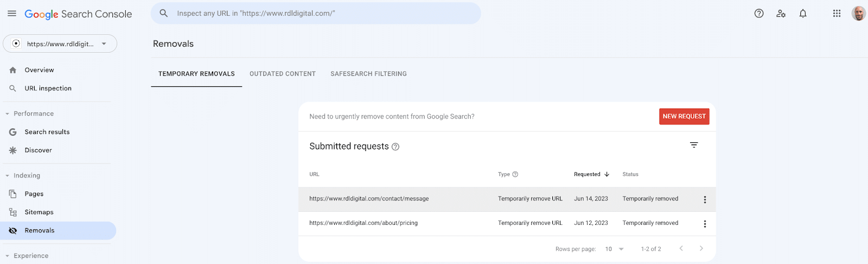Click help icon beside Submitted requests

pyautogui.click(x=395, y=147)
